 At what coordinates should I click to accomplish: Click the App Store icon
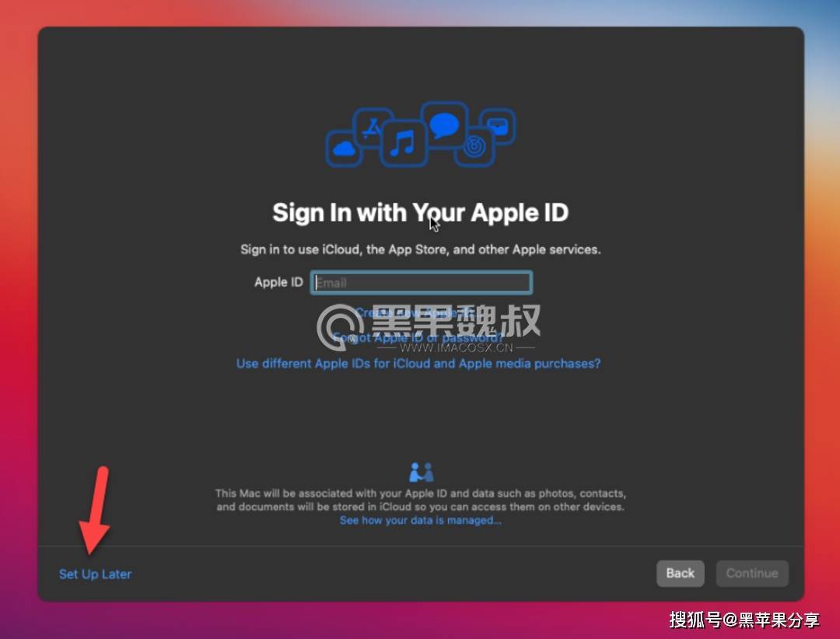(371, 127)
